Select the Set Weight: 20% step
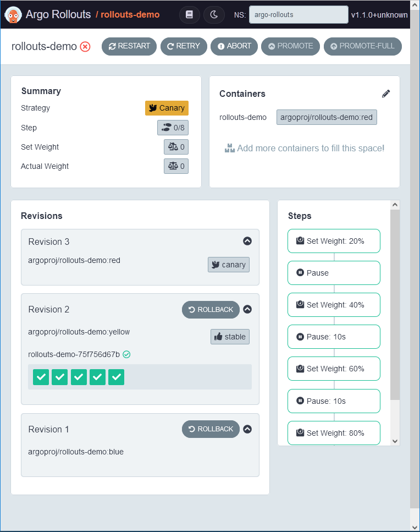The image size is (420, 532). (334, 241)
